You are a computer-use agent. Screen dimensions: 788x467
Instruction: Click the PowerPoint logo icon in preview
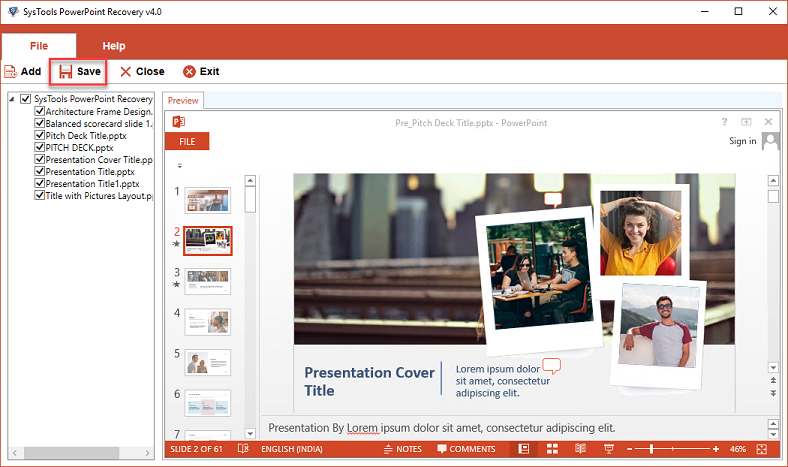click(178, 122)
